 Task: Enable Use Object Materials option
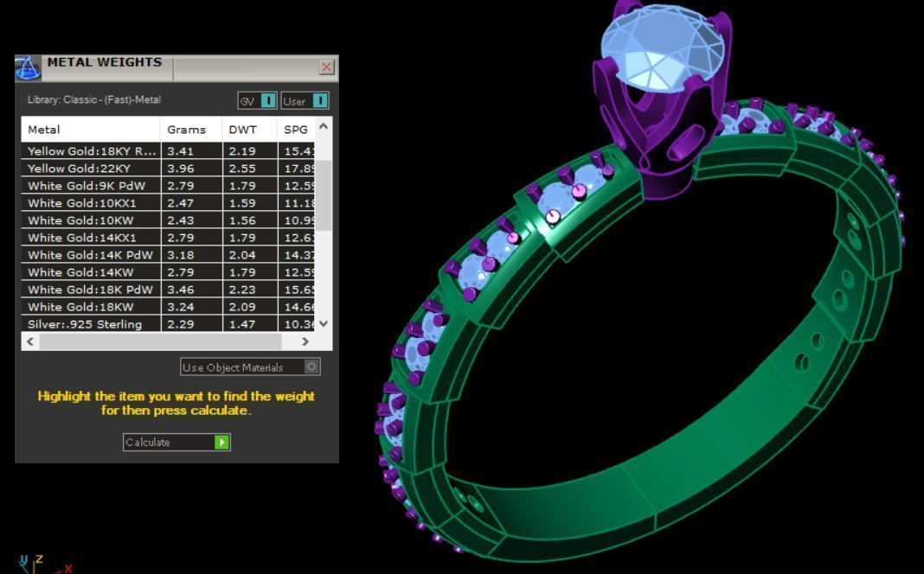[250, 367]
